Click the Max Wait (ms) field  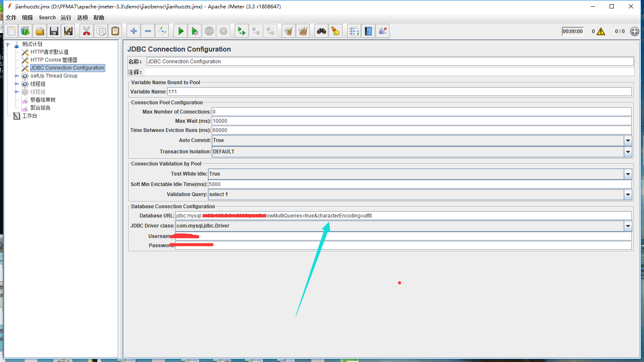(421, 121)
